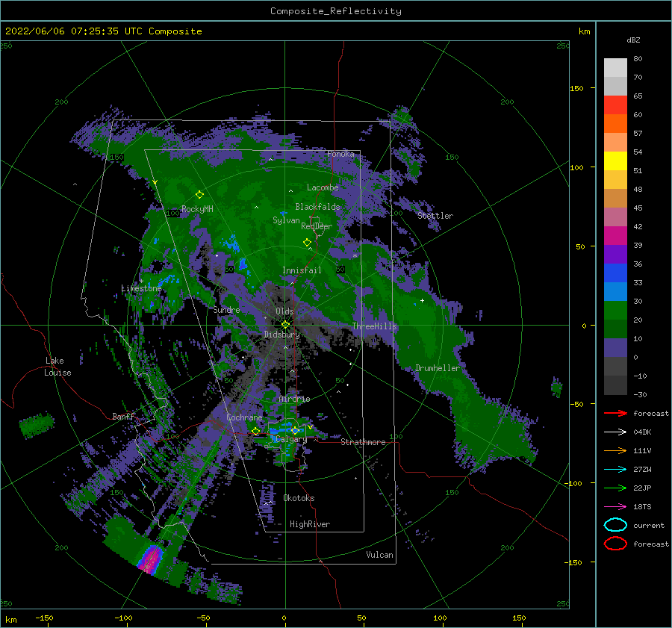Click the magenta 18TS arrow legend icon
Image resolution: width=672 pixels, height=628 pixels.
615,507
